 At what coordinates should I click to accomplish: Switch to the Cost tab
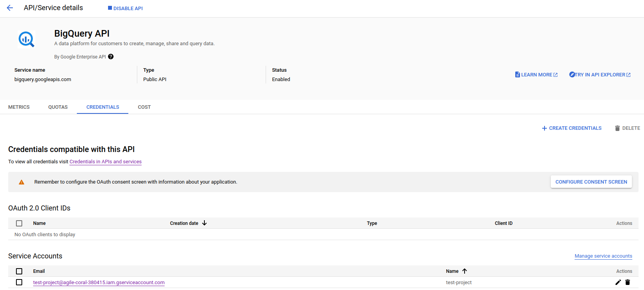coord(144,107)
